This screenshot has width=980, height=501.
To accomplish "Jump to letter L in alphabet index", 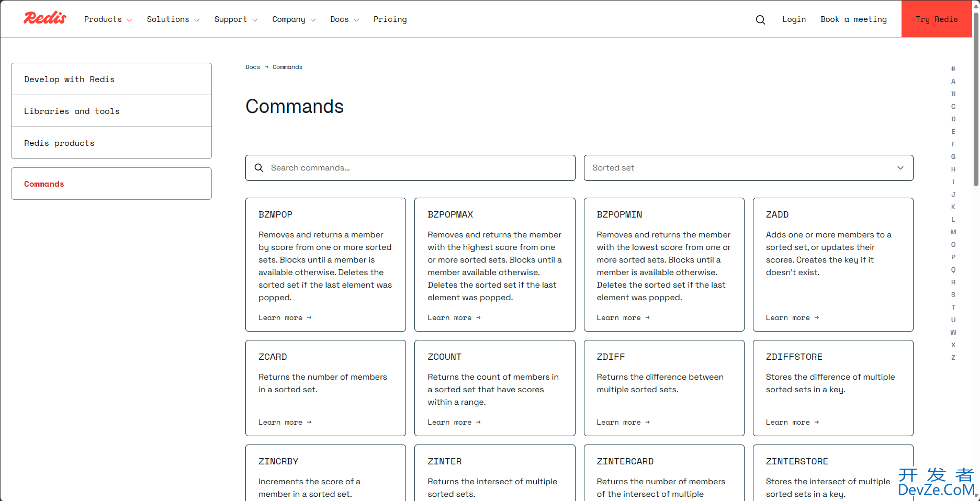I will tap(953, 220).
